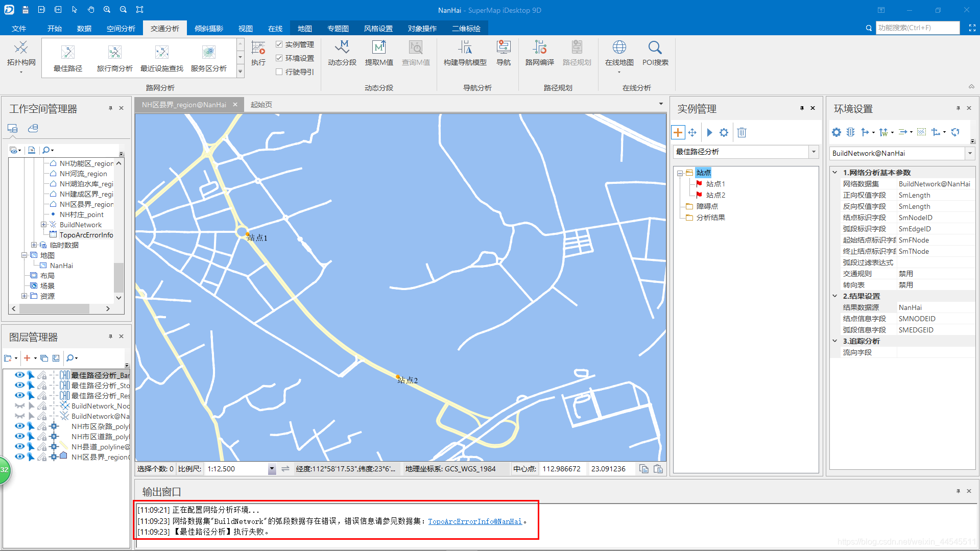Click the 功能搜索 search input field
980x551 pixels.
click(917, 28)
